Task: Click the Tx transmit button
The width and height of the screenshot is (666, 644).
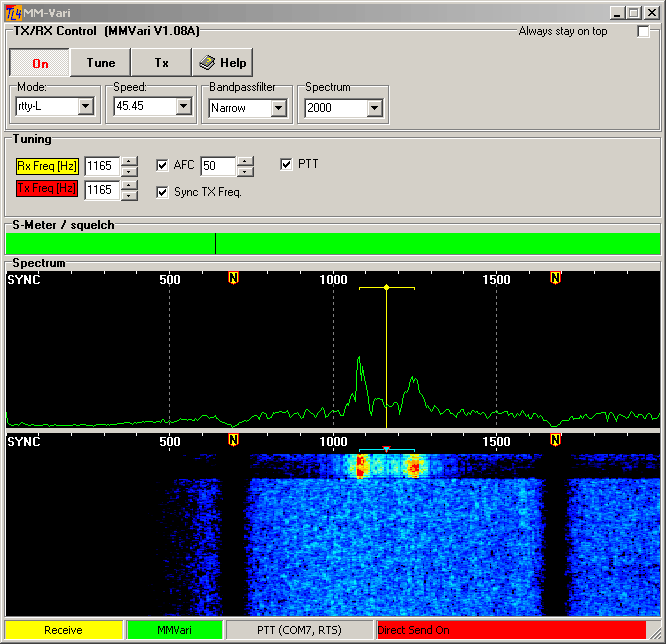Action: 161,63
